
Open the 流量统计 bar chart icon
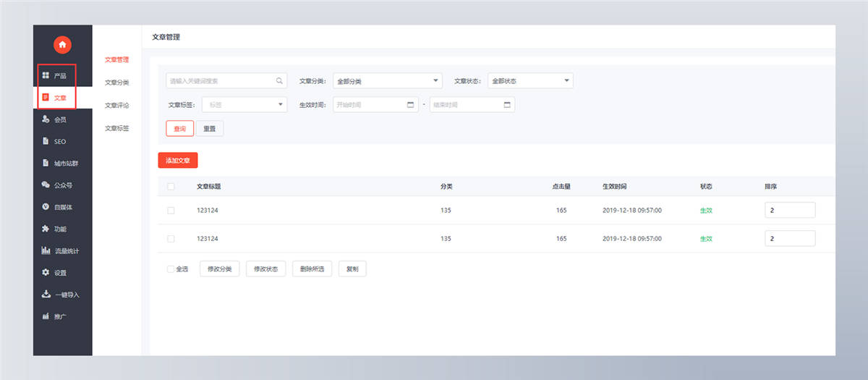click(46, 251)
